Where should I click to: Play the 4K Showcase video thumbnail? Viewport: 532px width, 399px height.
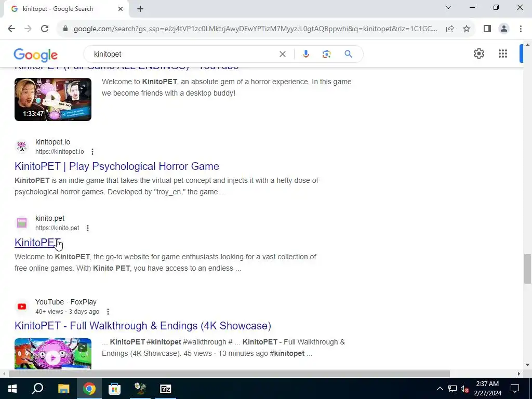pyautogui.click(x=53, y=353)
